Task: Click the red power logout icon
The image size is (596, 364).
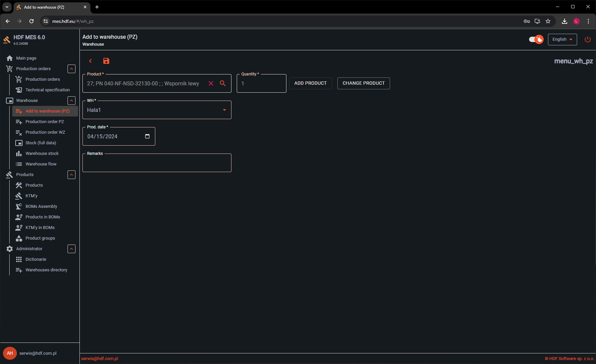Action: coord(587,39)
